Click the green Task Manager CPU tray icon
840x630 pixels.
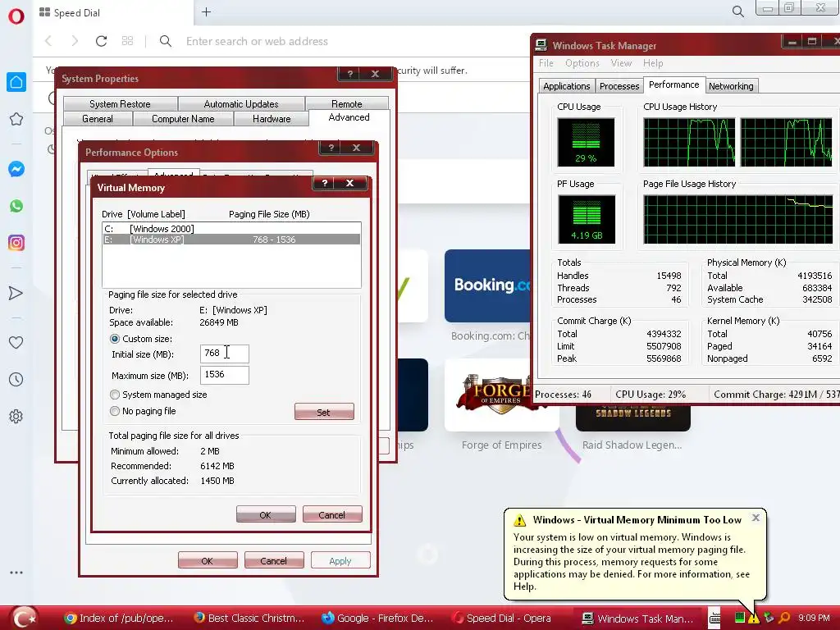point(740,618)
